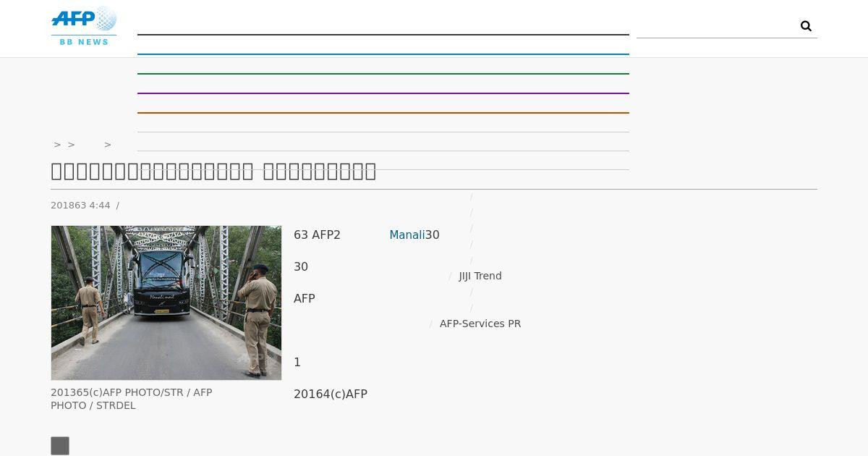Open the bus on bridge photo
Screen dimensions: 868x456
[x=166, y=303]
